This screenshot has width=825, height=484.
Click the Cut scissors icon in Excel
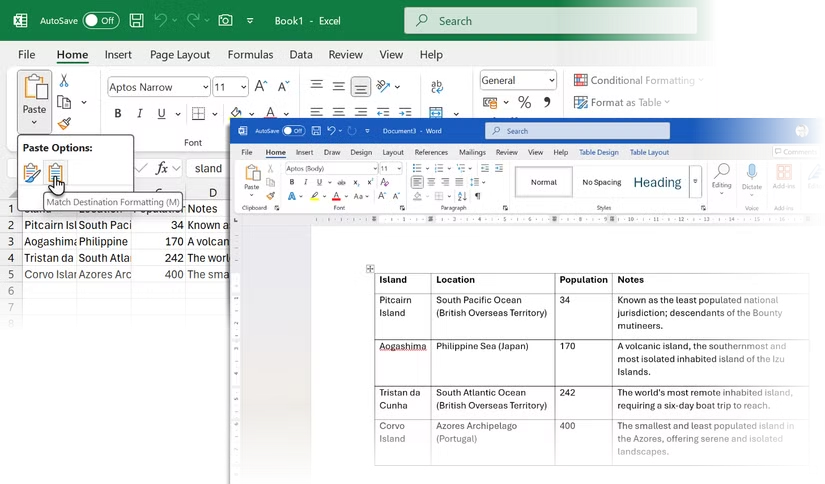[64, 80]
